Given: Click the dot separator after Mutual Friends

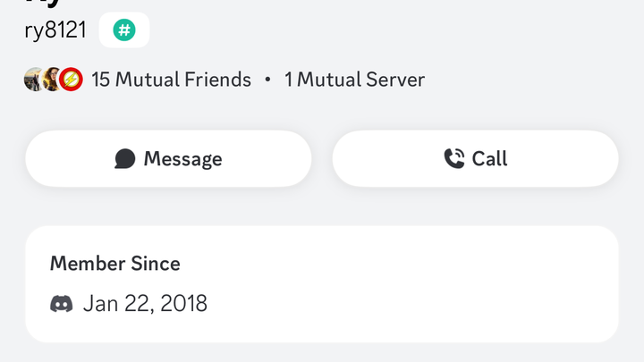Looking at the screenshot, I should point(267,80).
